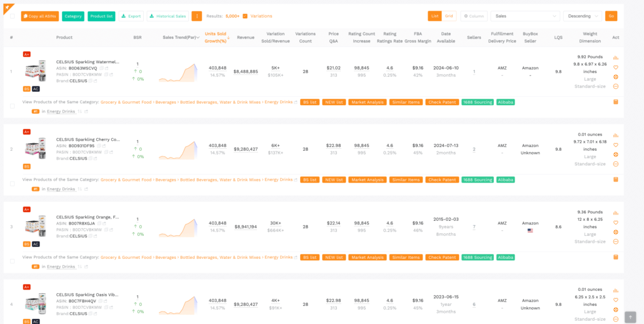Viewport: 644px width, 324px height.
Task: Open profit calculator icon for row 1
Action: pos(615,102)
